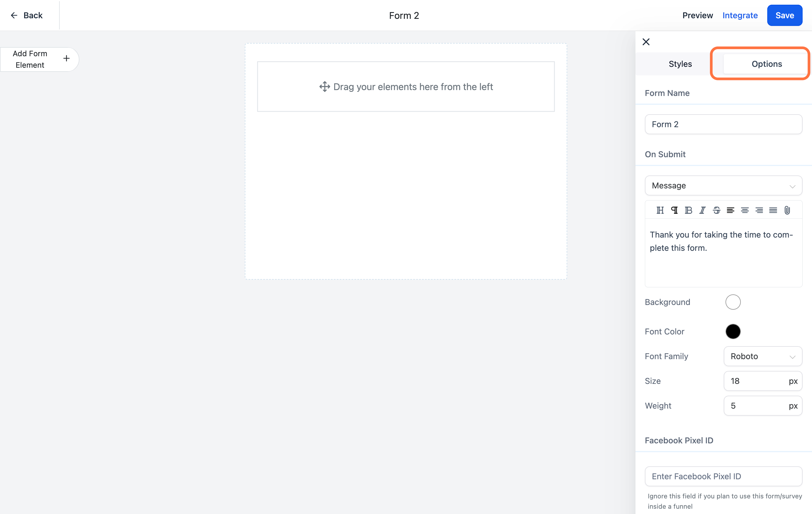Save the form

click(784, 15)
